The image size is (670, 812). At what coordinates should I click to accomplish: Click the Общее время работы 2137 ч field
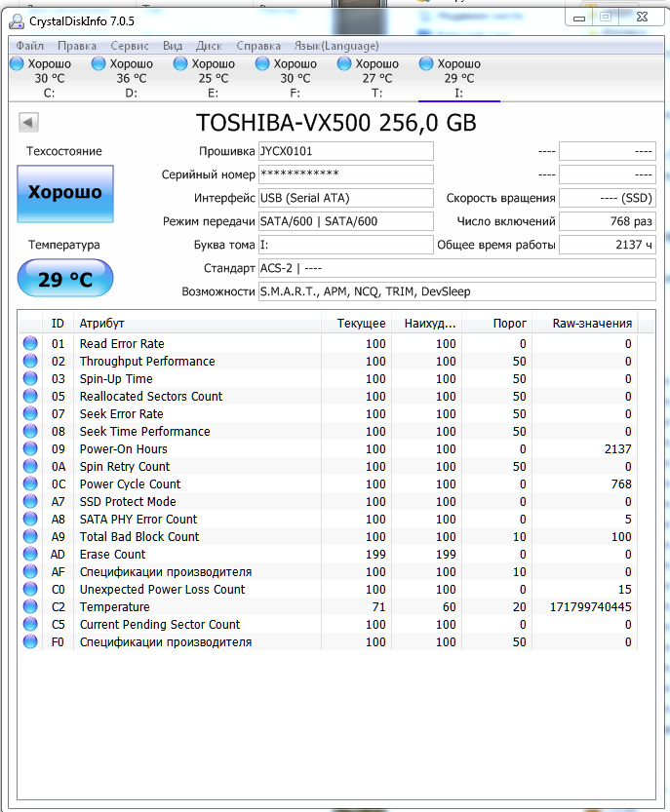click(x=608, y=245)
